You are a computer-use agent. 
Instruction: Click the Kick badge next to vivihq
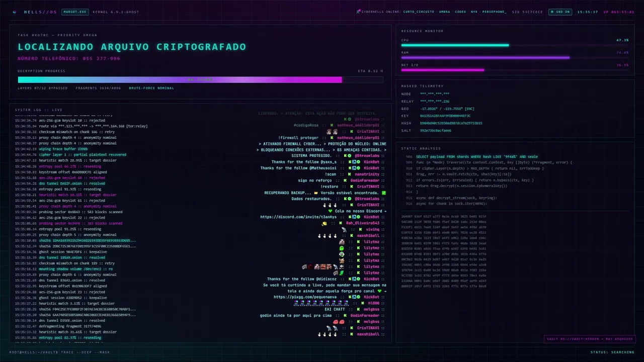pos(361,229)
